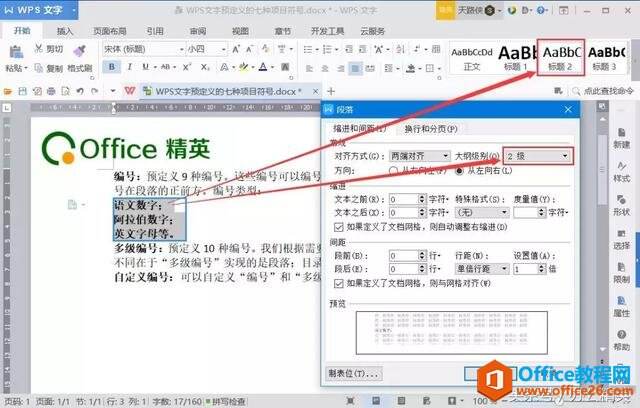Toggle Italic formatting

129,67
